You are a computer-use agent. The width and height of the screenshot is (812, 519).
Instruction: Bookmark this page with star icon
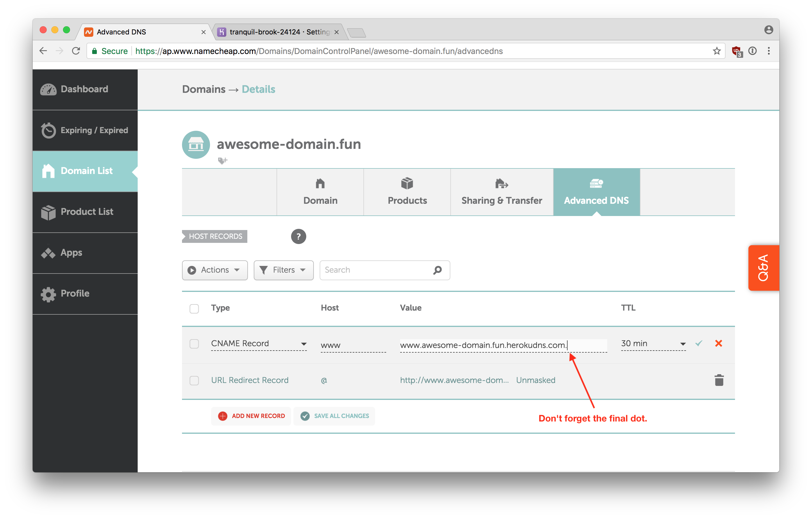[x=717, y=51]
